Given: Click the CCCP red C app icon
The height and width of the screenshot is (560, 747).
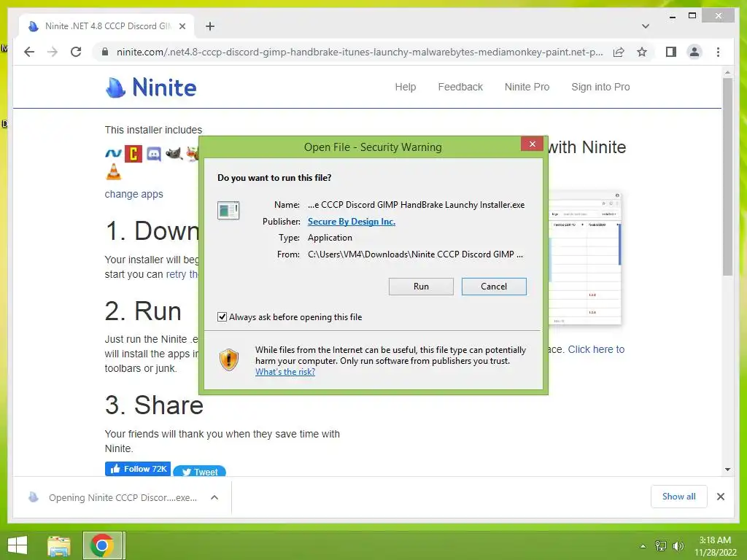Looking at the screenshot, I should click(133, 153).
